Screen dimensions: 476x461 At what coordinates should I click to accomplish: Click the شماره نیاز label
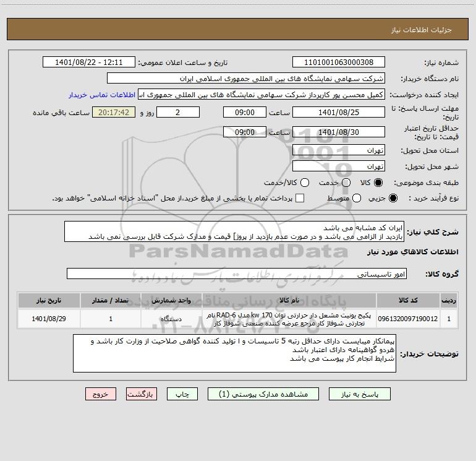click(441, 62)
